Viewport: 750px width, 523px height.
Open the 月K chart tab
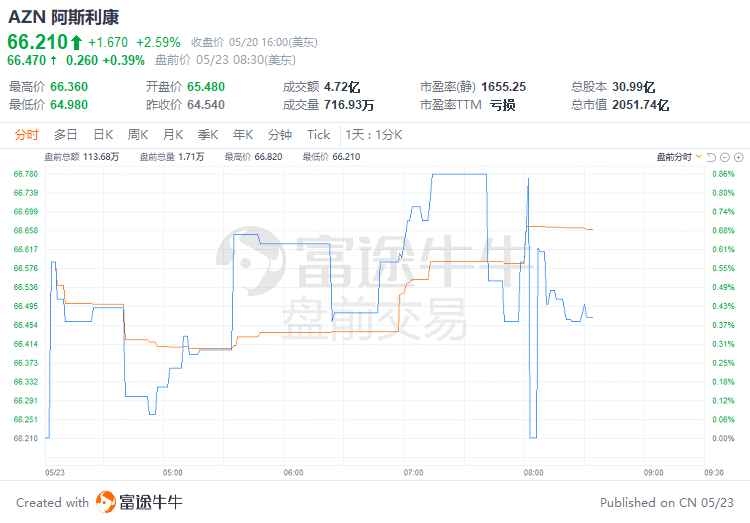coord(173,135)
